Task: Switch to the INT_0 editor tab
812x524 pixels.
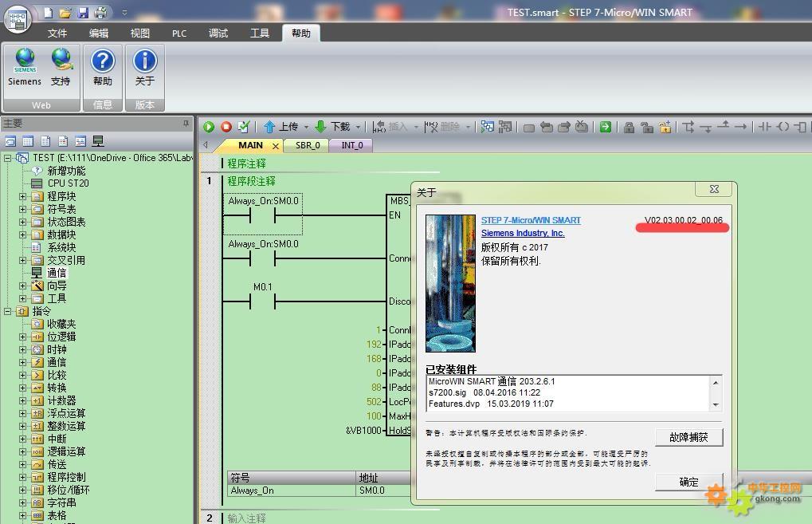Action: (x=351, y=146)
